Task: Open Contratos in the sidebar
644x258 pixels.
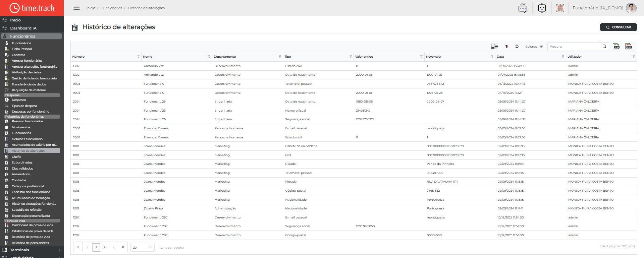Action: (19, 180)
